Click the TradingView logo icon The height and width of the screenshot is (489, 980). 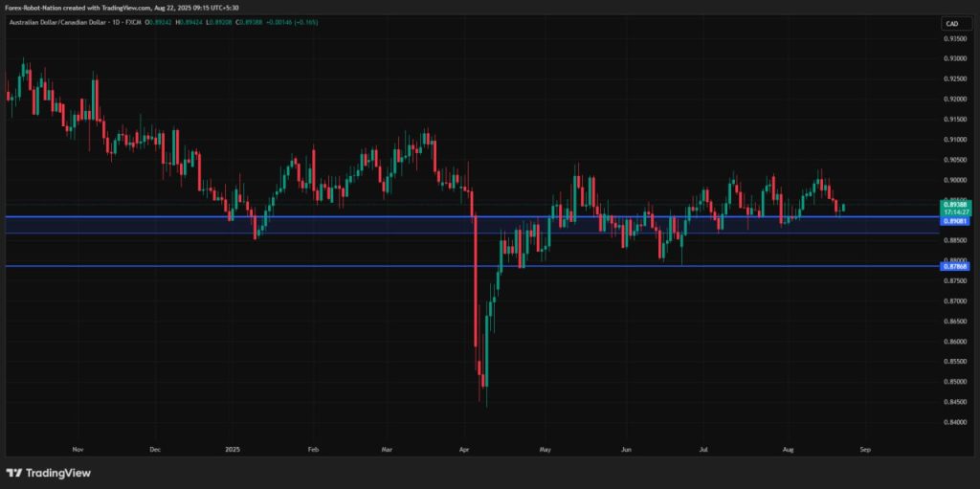click(x=14, y=473)
